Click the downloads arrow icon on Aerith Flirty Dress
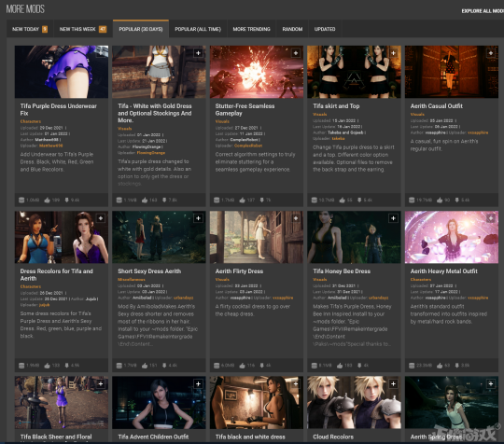Image resolution: width=504 pixels, height=444 pixels. coord(262,366)
